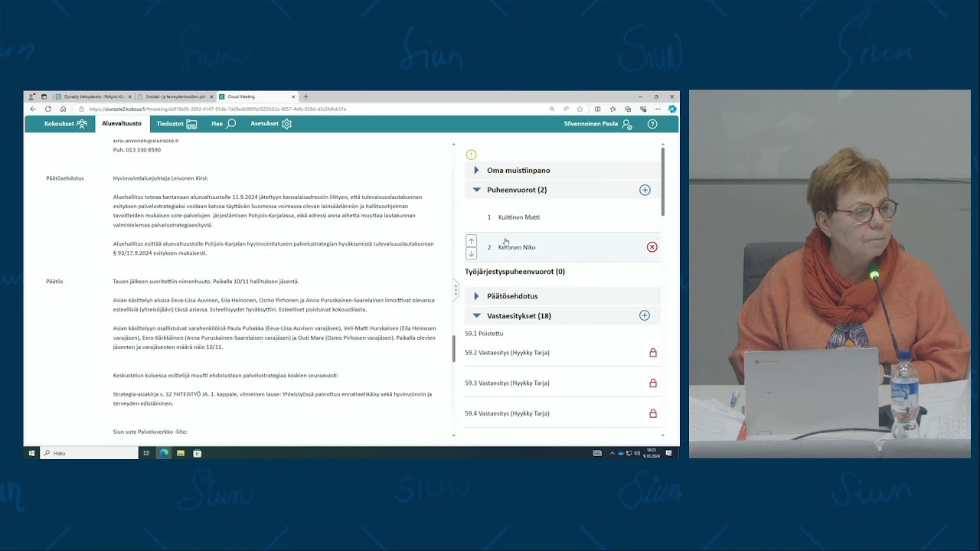This screenshot has height=551, width=980.
Task: Click the panel splitter handle between panes
Action: (456, 290)
